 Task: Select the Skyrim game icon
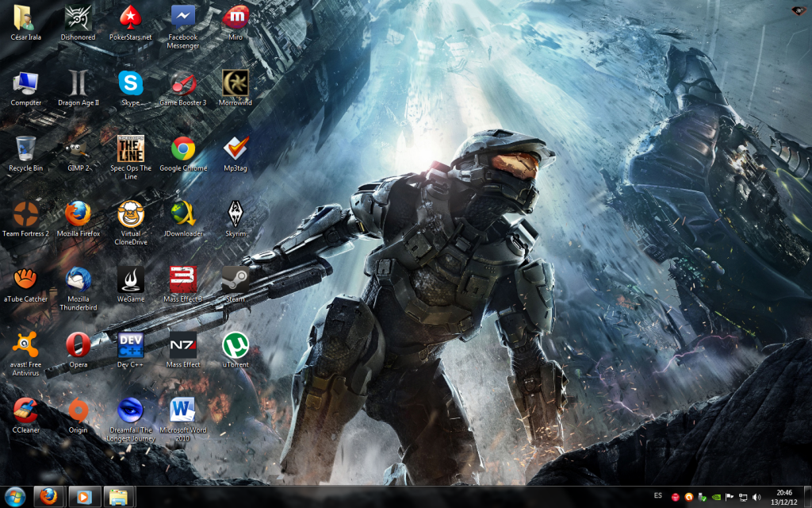(x=235, y=214)
